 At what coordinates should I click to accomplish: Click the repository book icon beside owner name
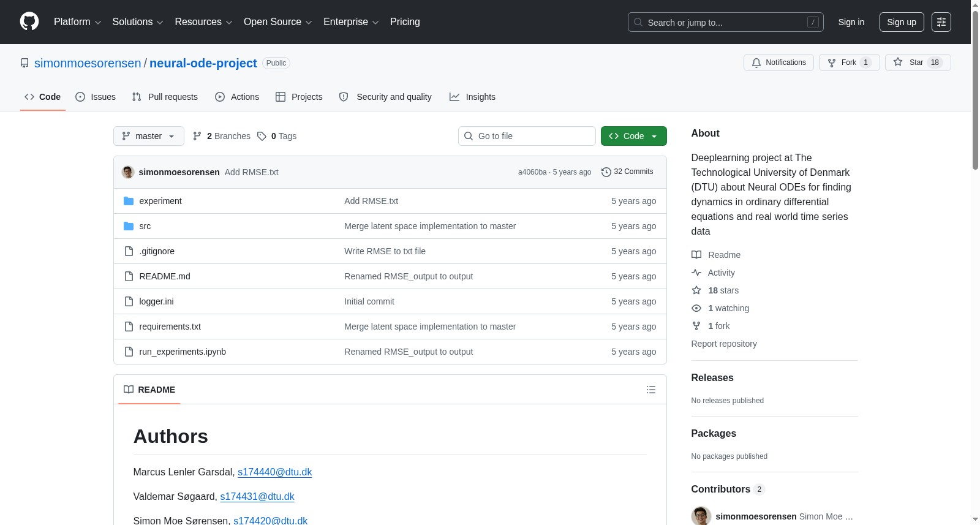24,63
